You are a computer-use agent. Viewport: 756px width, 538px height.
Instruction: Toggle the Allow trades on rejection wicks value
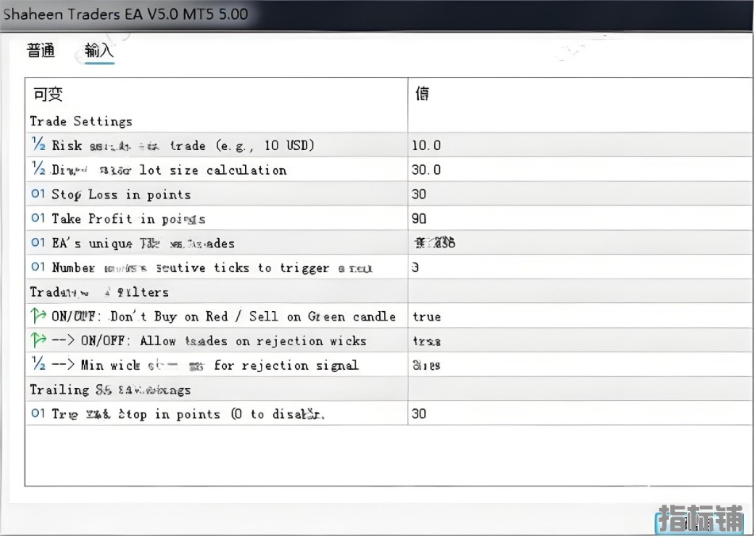[x=427, y=341]
